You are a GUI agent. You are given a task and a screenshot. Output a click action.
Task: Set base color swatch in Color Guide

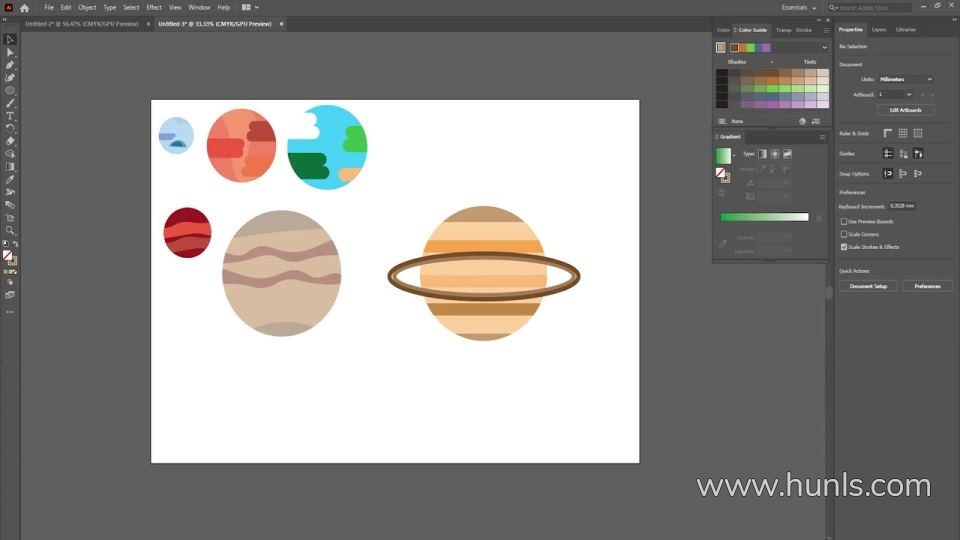pyautogui.click(x=721, y=48)
